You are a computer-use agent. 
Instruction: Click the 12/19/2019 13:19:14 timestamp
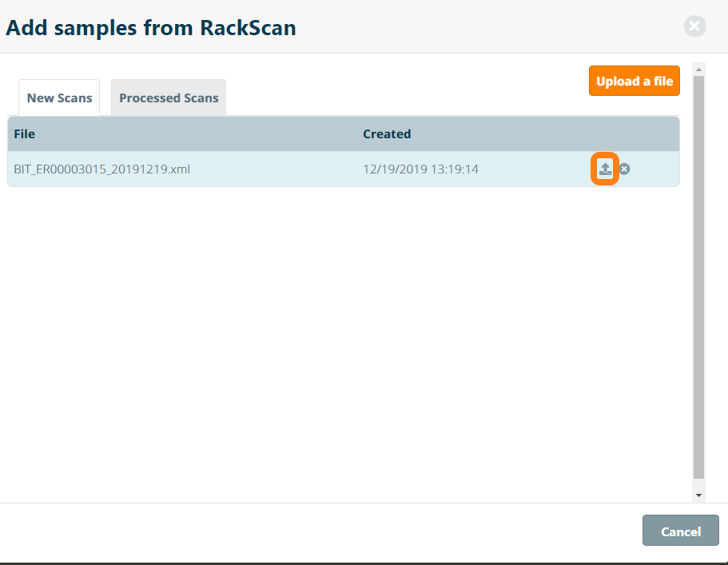(420, 169)
